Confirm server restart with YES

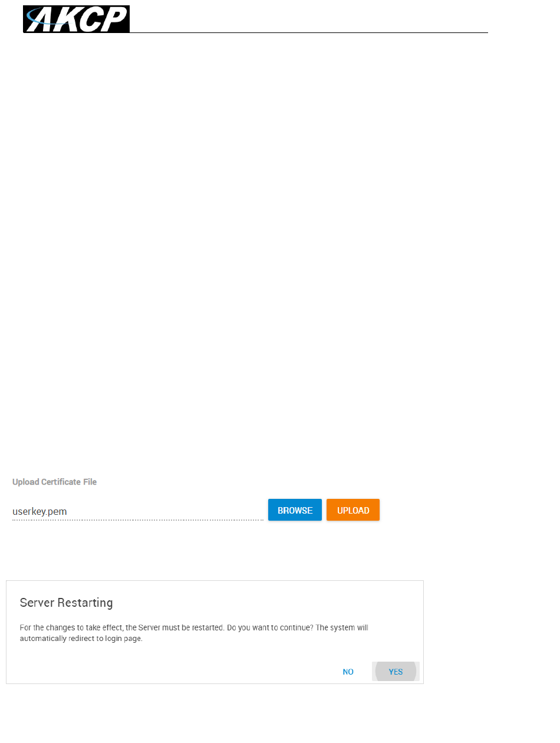point(396,672)
